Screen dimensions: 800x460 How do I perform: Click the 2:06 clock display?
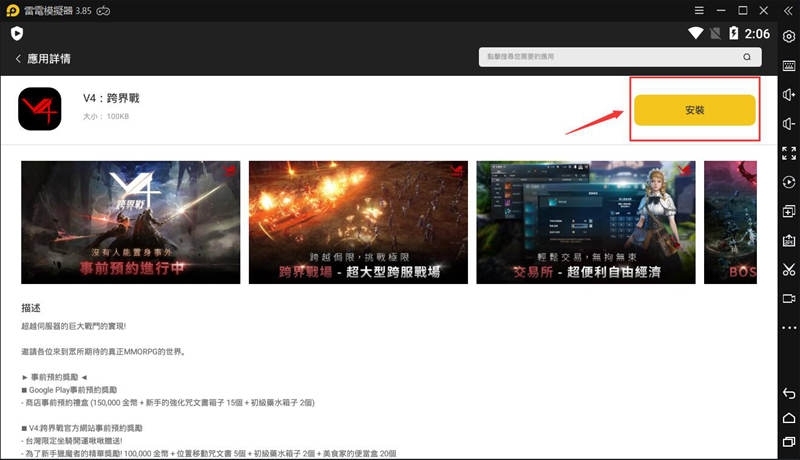tap(757, 34)
